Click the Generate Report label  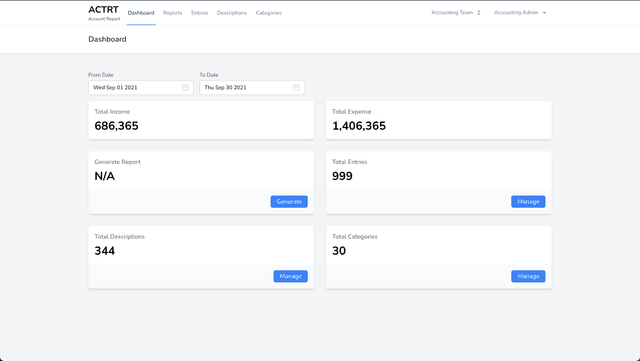118,162
